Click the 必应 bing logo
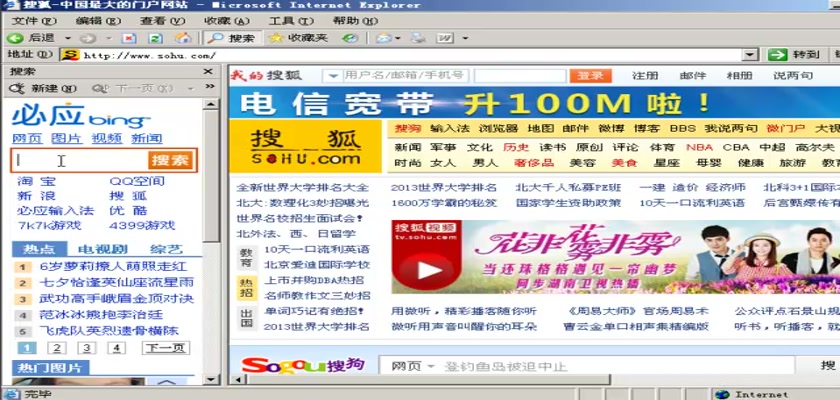Screen dimensions: 840x400 81,116
